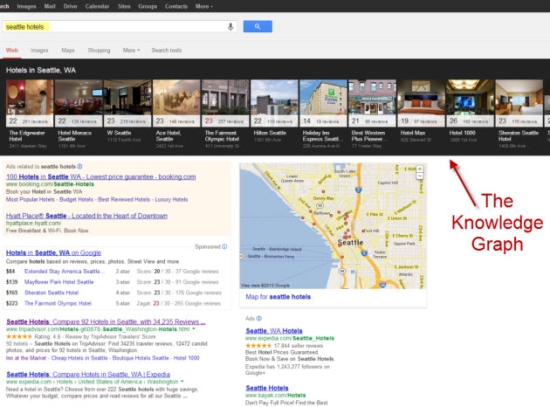Screen dimensions: 550x407
Task: Open Mail in the top black bar
Action: 49,6
